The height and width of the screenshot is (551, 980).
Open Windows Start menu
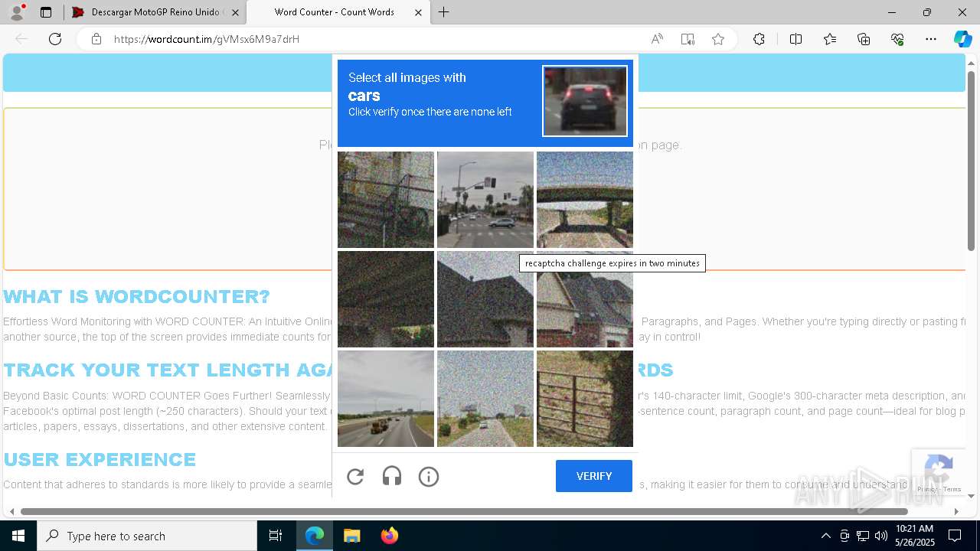18,536
